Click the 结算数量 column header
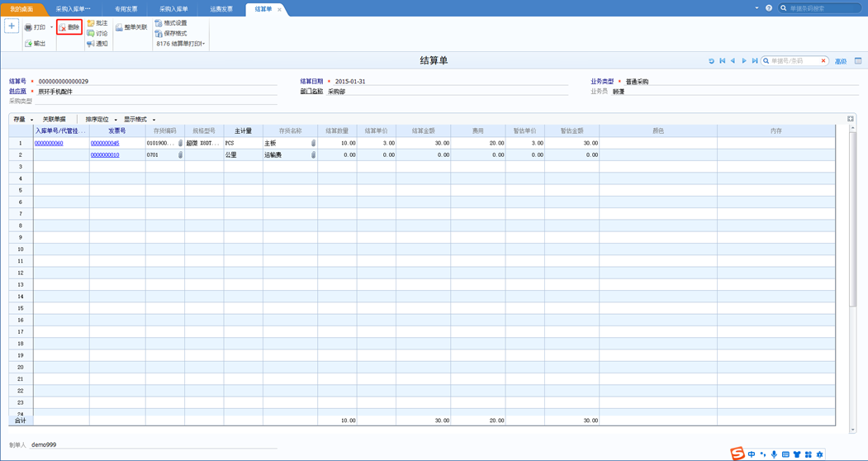Image resolution: width=868 pixels, height=461 pixels. [337, 131]
